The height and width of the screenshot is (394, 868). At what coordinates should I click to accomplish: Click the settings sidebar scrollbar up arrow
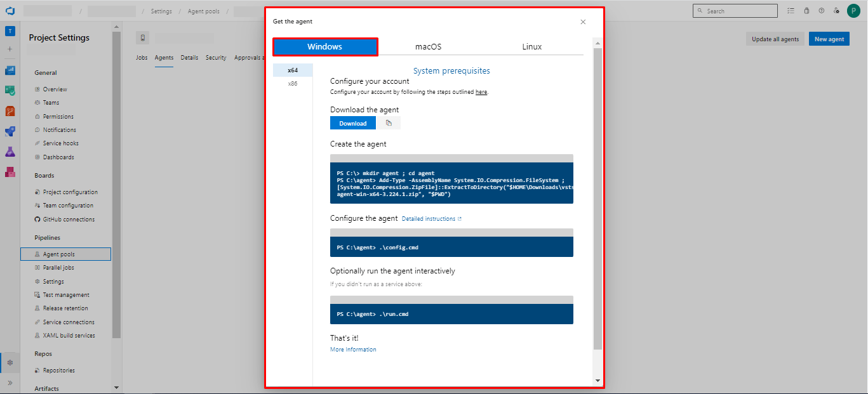click(x=116, y=27)
